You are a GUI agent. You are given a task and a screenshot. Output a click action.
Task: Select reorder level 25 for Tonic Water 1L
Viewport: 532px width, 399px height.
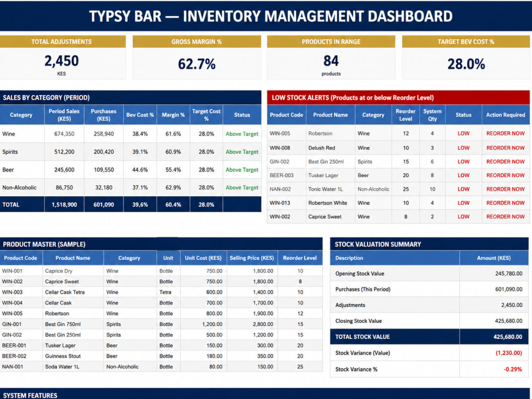(406, 189)
